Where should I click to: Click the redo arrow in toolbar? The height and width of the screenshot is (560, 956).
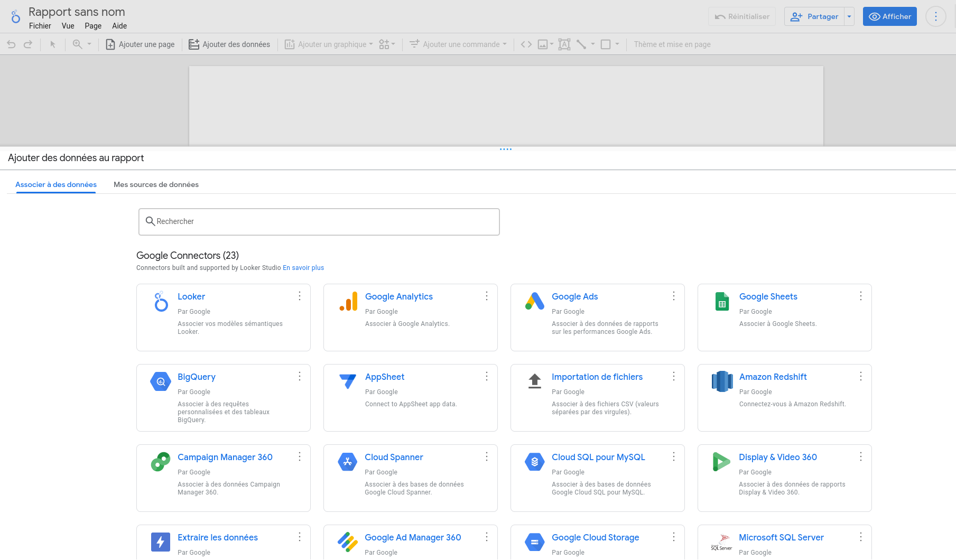point(28,44)
